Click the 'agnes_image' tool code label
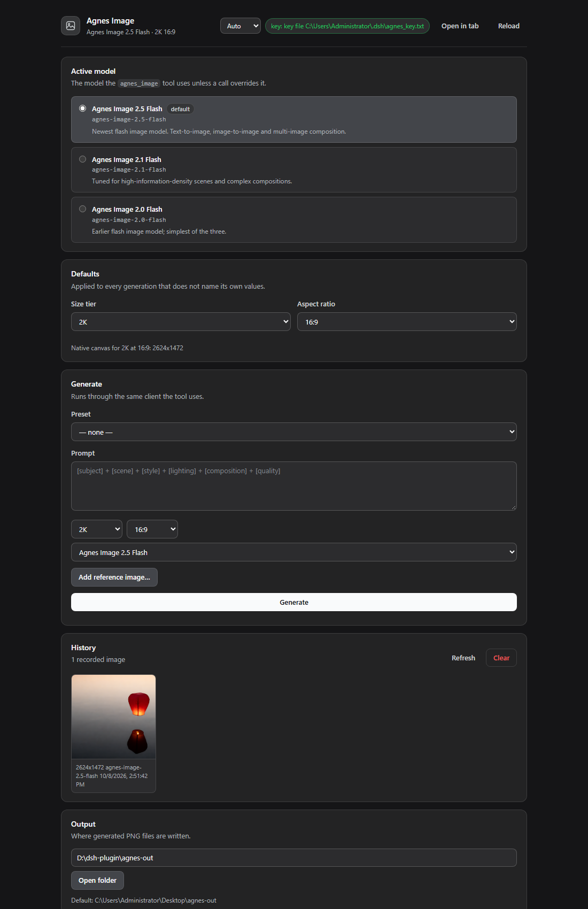The height and width of the screenshot is (909, 588). (139, 83)
